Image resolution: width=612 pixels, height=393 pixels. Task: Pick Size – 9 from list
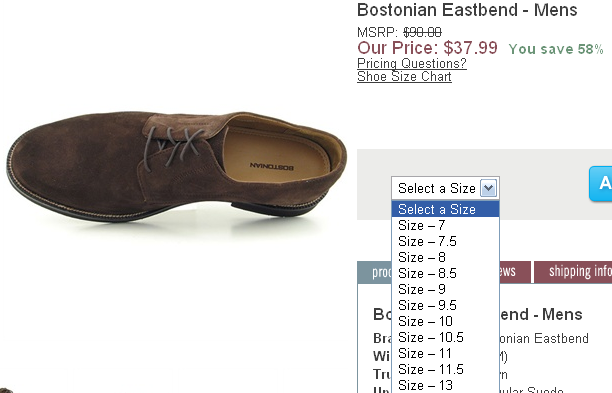click(445, 289)
